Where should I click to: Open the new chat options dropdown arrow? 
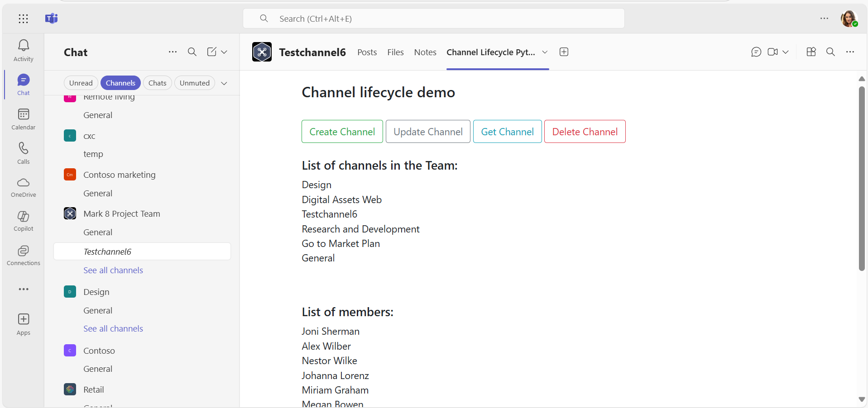(x=224, y=52)
